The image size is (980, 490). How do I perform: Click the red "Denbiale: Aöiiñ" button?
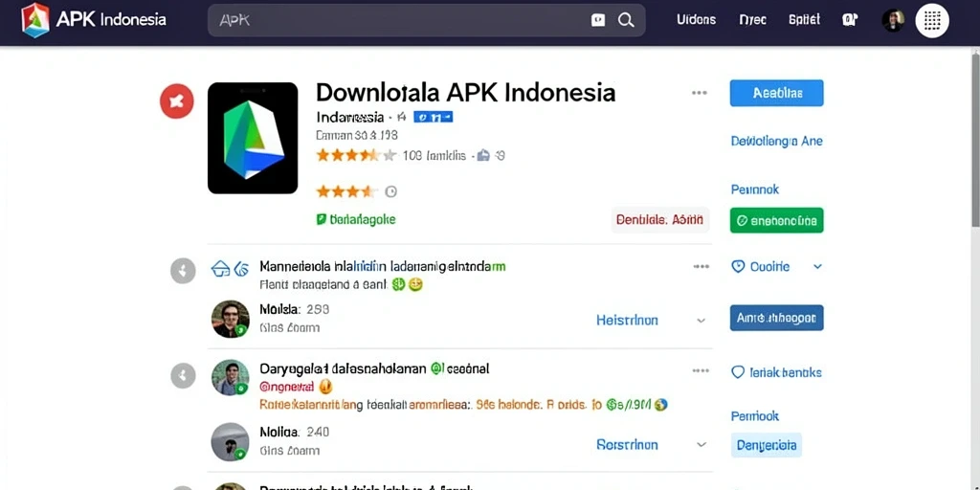[659, 220]
